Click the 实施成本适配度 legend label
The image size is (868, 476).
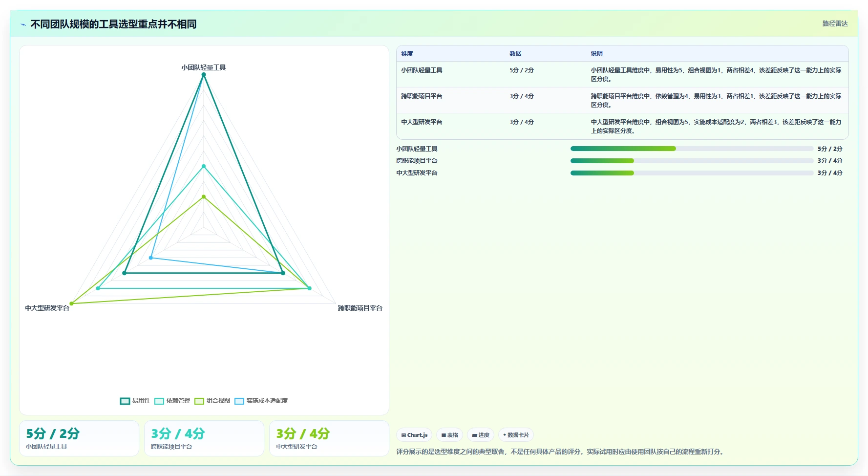pyautogui.click(x=267, y=401)
